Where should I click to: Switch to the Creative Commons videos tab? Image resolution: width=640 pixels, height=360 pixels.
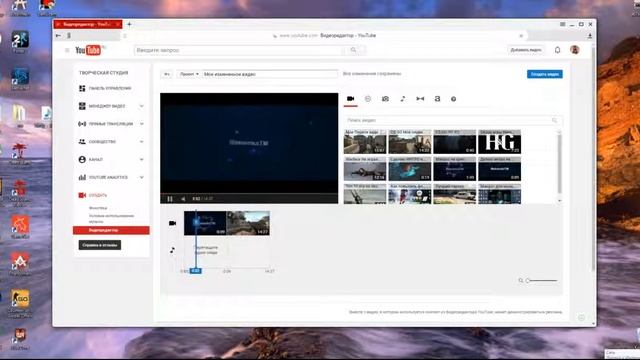(368, 99)
